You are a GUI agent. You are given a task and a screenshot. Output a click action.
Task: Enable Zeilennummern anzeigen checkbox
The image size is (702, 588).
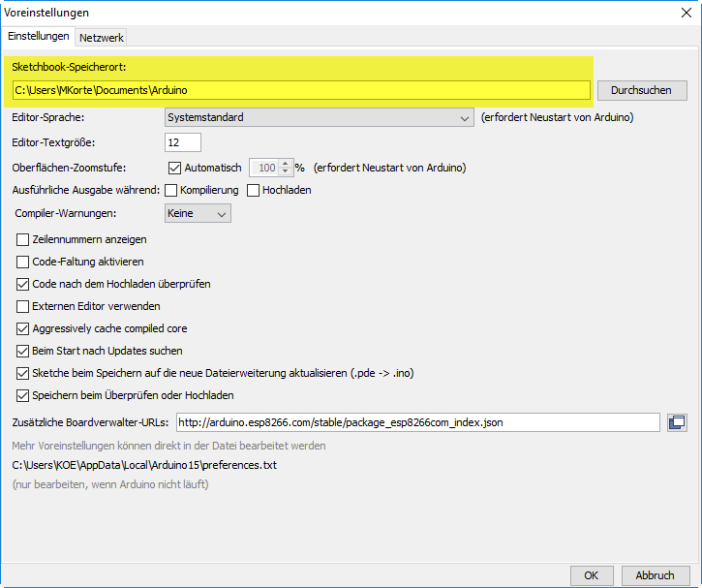click(23, 239)
